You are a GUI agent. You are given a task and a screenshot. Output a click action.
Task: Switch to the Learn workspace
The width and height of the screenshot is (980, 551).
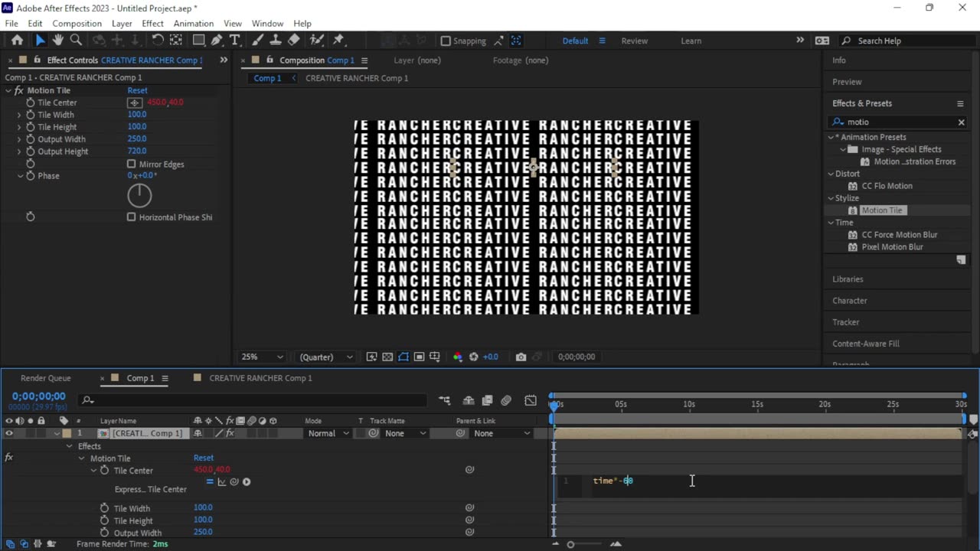coord(691,41)
